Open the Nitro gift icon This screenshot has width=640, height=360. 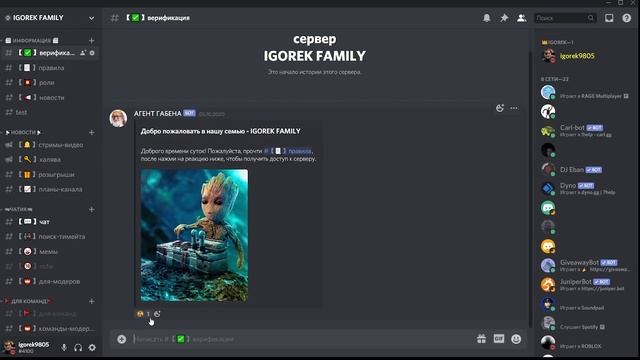click(482, 339)
